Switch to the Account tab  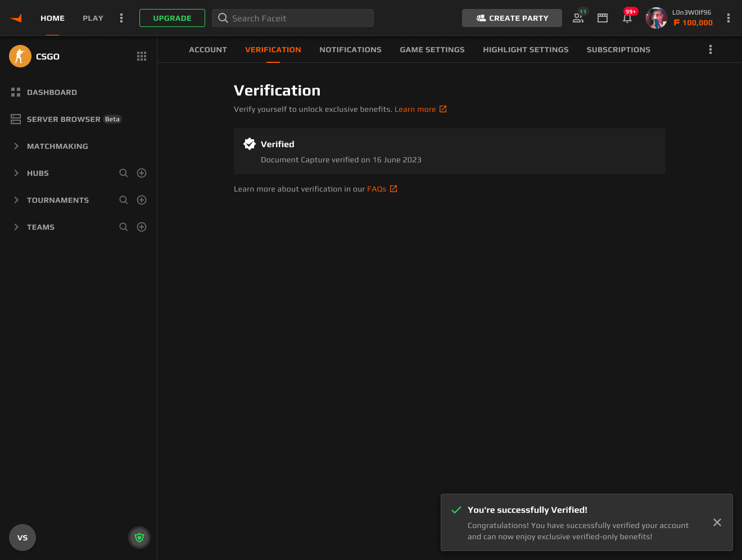[x=208, y=49]
